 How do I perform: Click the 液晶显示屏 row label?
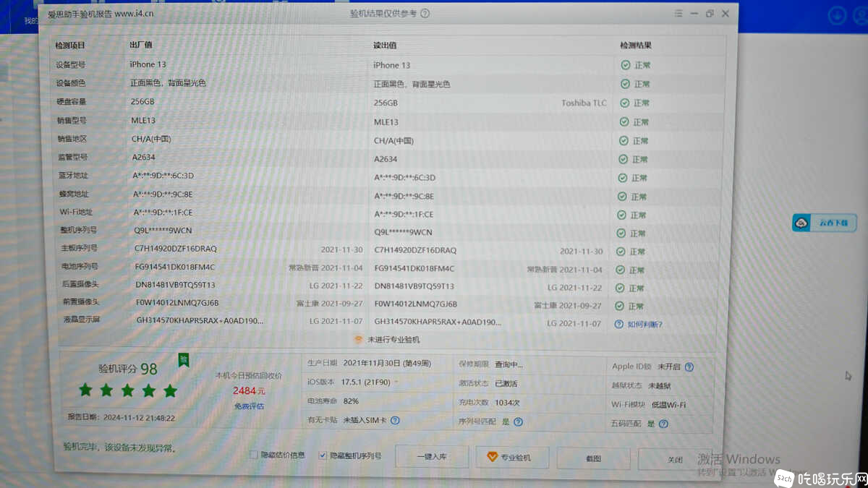pos(81,320)
